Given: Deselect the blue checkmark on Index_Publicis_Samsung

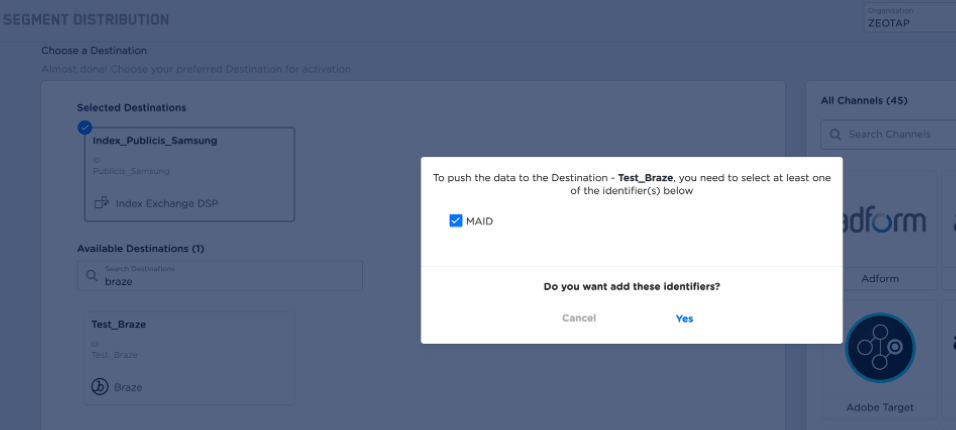Looking at the screenshot, I should tap(85, 127).
